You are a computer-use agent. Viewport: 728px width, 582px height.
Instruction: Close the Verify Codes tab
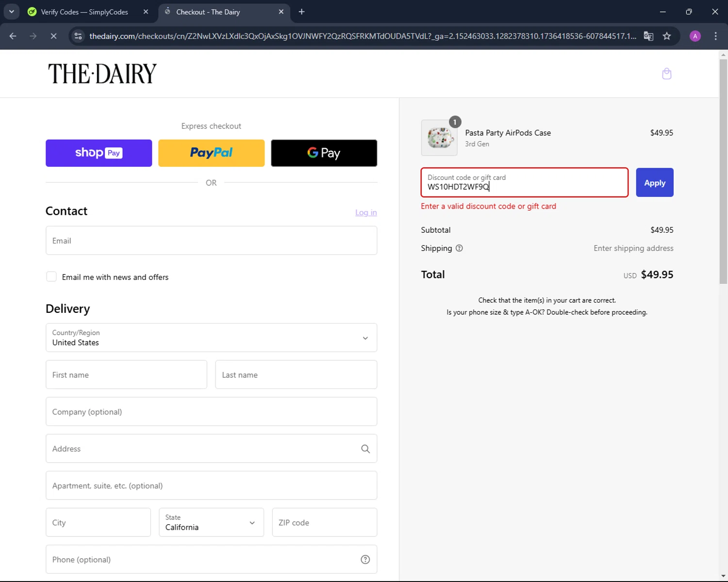pos(146,12)
